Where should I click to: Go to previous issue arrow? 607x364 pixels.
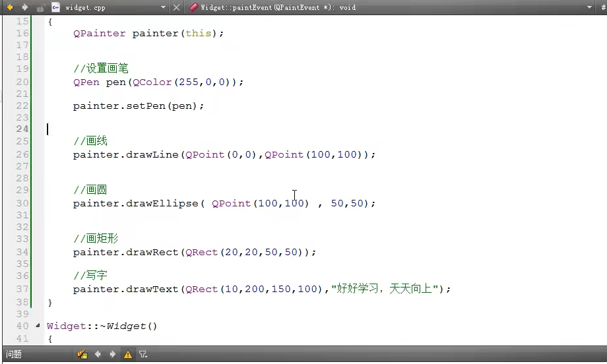(x=98, y=354)
